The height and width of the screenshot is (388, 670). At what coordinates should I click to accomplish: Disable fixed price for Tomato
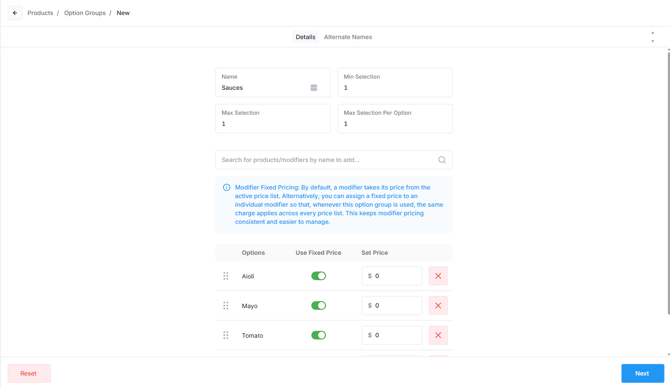[318, 335]
